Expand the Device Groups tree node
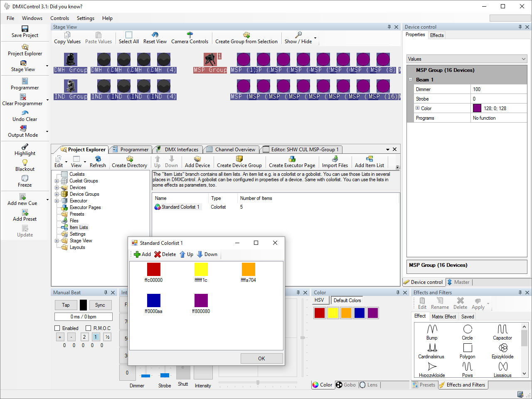 click(57, 194)
